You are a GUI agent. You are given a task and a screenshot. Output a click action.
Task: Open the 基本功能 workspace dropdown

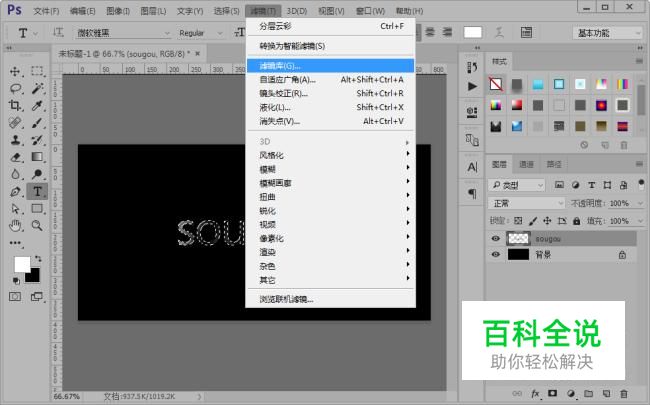click(607, 33)
